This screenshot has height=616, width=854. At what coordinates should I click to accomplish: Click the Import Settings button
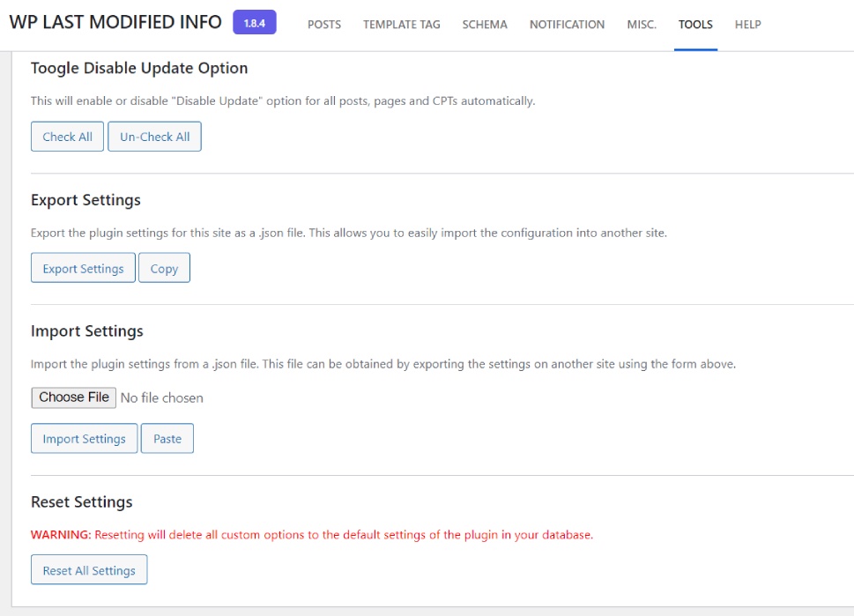tap(84, 439)
